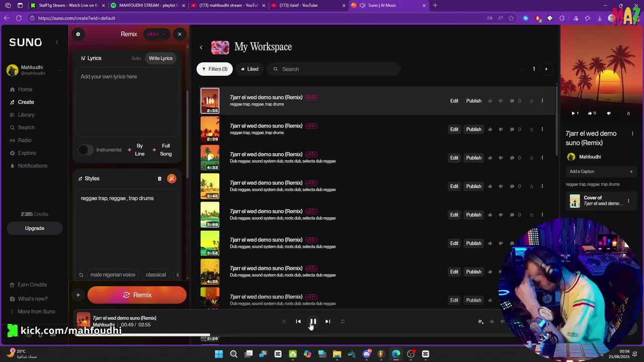Go to next workspace page arrow

546,69
